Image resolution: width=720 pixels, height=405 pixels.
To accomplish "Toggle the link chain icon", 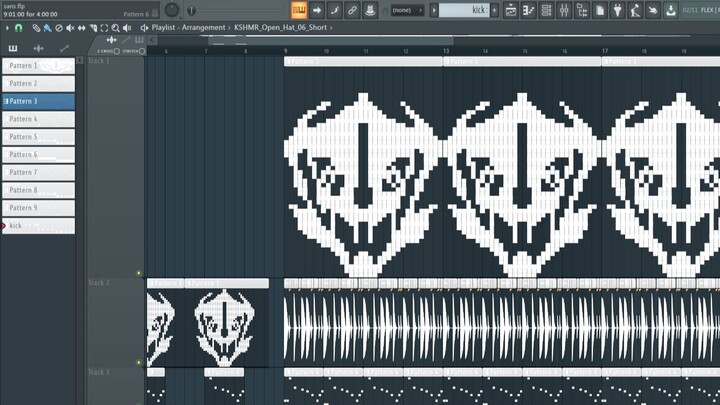I will pos(352,10).
